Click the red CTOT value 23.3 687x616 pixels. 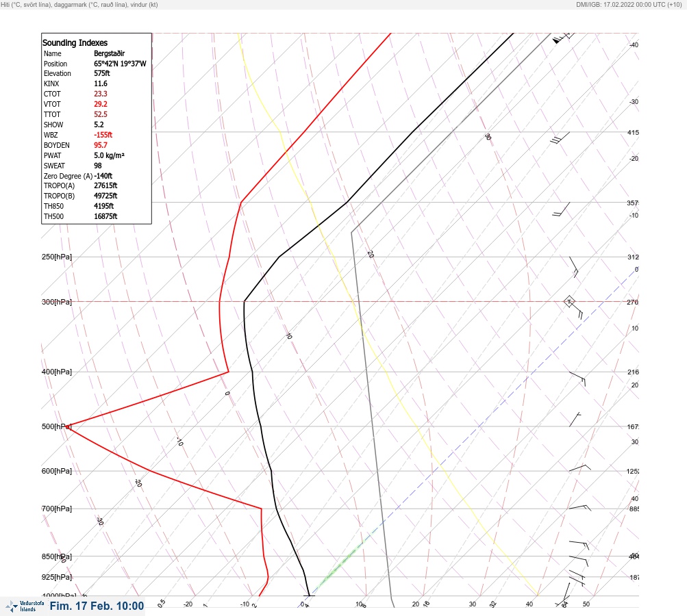click(100, 94)
